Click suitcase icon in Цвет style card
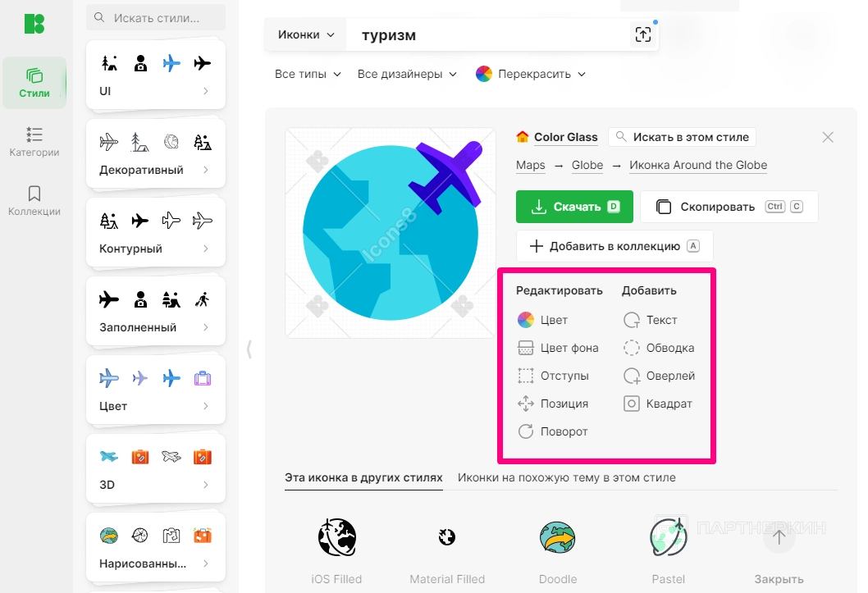 pyautogui.click(x=203, y=378)
